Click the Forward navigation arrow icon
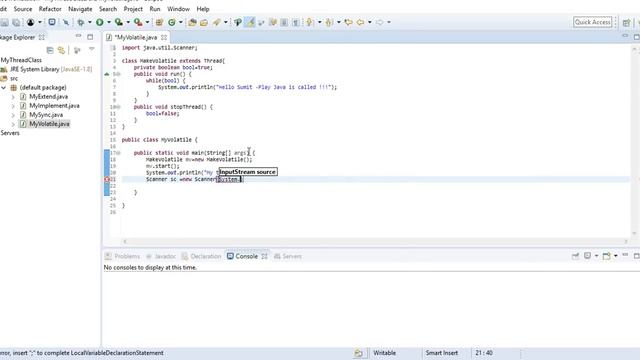Screen dimensions: 640x360 [x=380, y=22]
